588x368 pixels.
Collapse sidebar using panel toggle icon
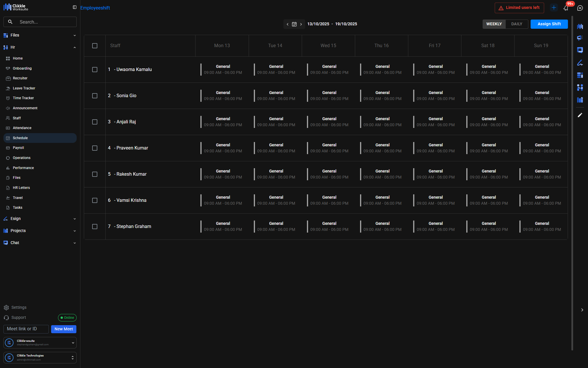tap(75, 7)
